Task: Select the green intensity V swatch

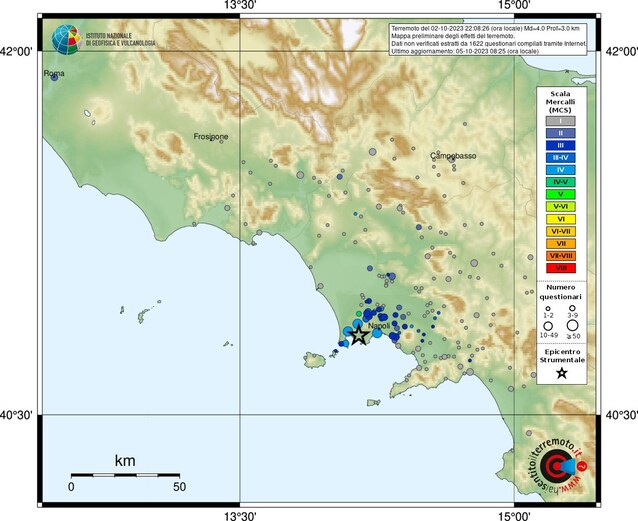Action: [561, 194]
